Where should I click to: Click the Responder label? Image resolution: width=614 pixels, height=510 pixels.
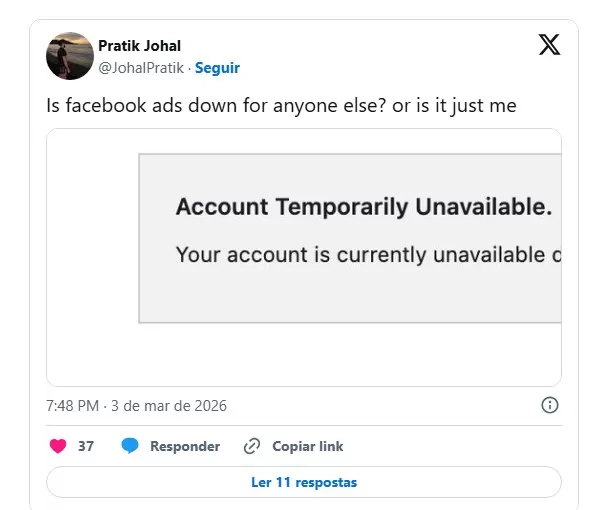click(185, 446)
